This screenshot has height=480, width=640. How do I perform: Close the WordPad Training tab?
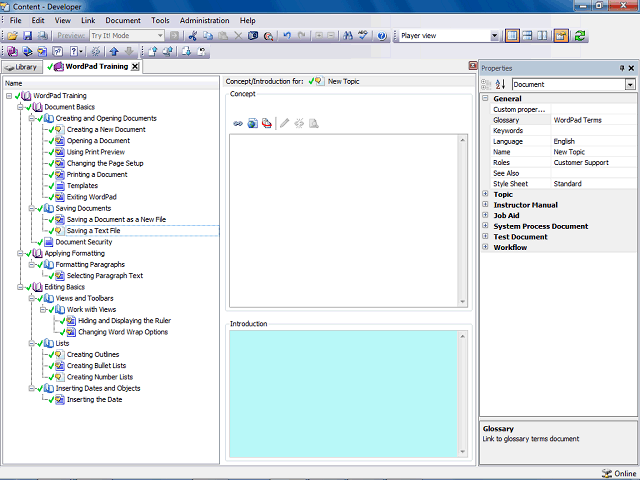click(x=135, y=67)
